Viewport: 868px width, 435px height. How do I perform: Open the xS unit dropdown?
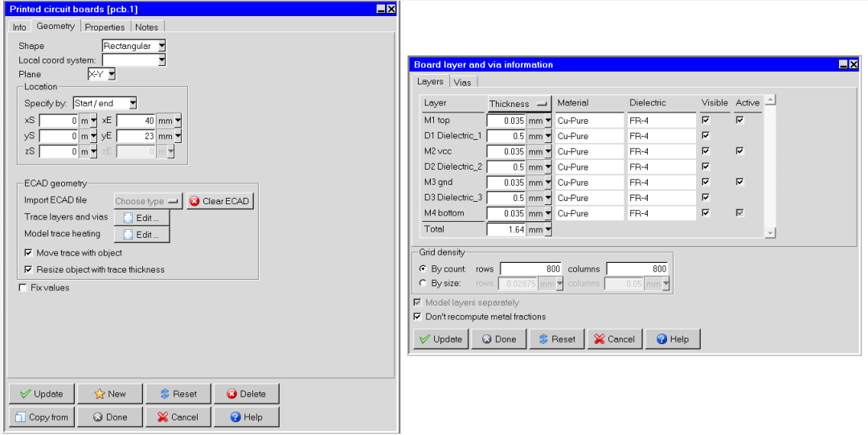tap(93, 121)
